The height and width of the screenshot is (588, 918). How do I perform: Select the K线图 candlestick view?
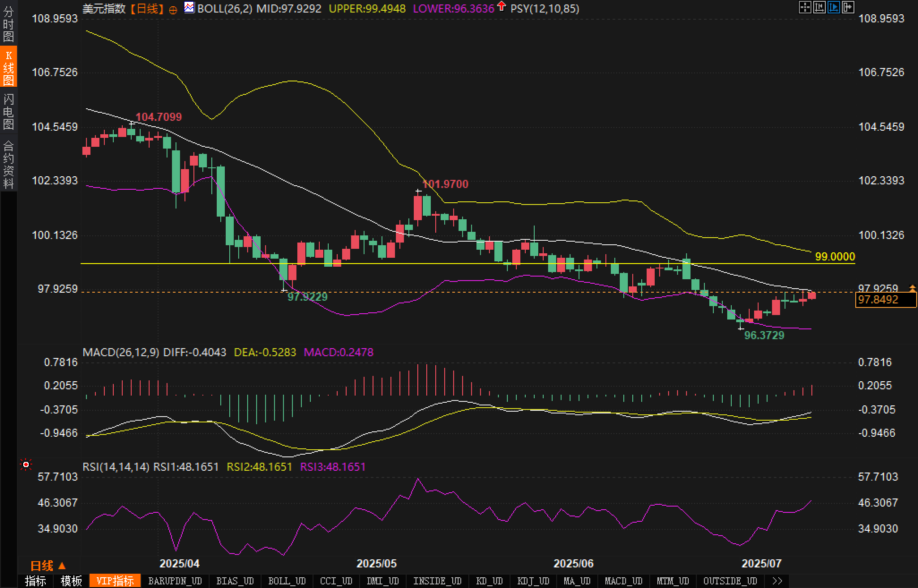pos(9,67)
